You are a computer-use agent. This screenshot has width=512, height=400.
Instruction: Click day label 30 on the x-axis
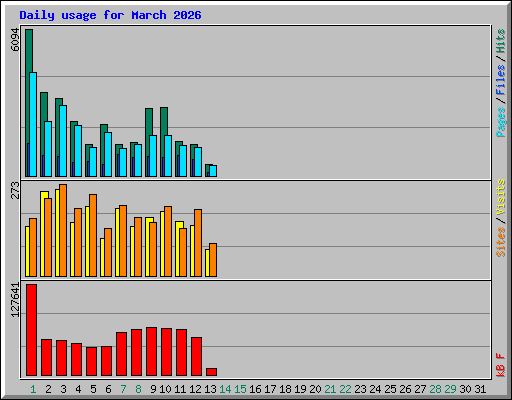point(465,389)
